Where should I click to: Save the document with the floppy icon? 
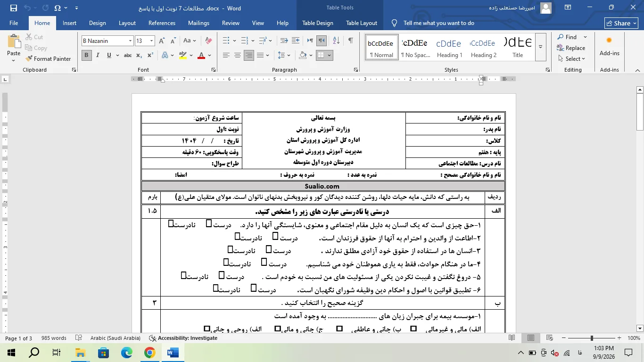13,8
